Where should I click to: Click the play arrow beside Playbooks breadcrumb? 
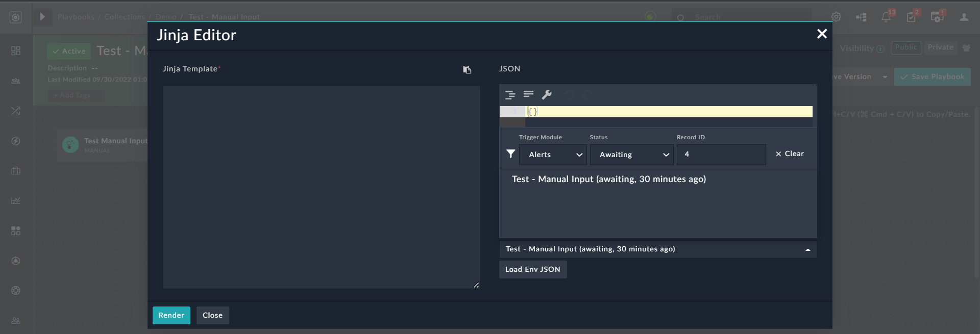(x=42, y=17)
